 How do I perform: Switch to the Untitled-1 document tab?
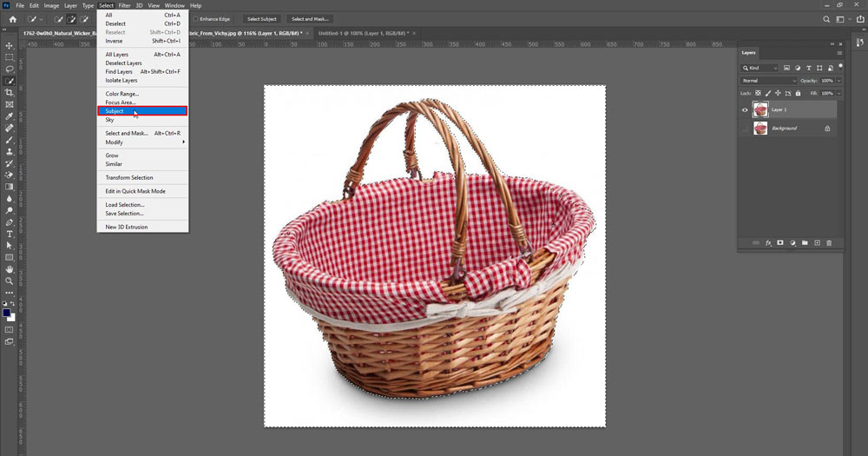point(363,33)
